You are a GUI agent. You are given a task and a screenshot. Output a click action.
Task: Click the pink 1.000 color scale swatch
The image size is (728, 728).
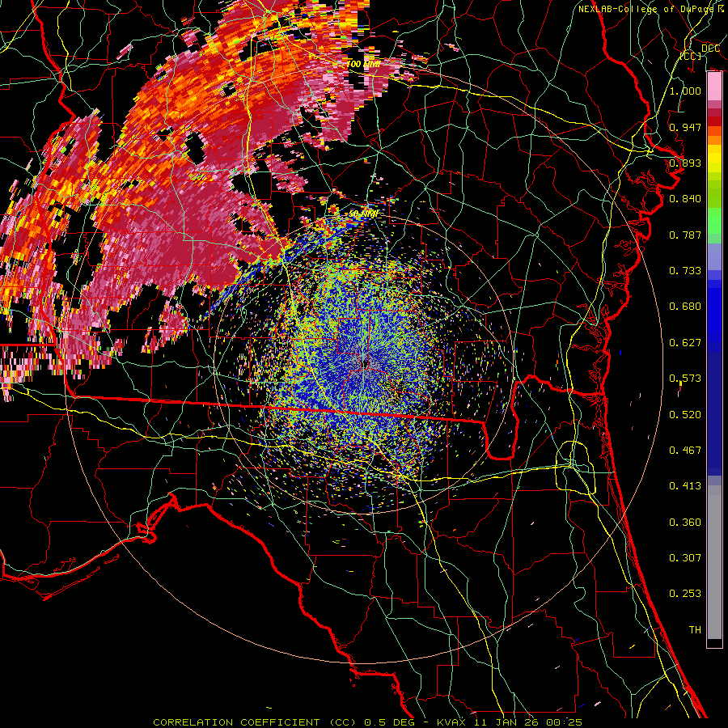(714, 87)
